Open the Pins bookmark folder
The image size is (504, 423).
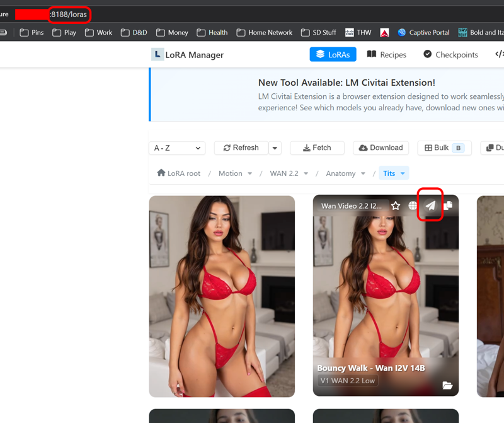[x=31, y=33]
